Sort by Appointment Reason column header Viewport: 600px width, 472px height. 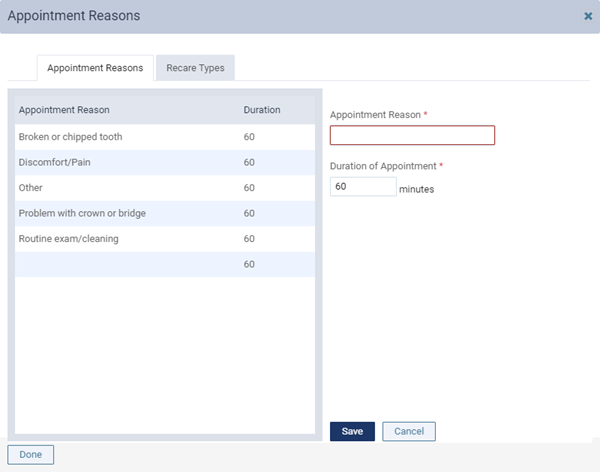click(64, 110)
